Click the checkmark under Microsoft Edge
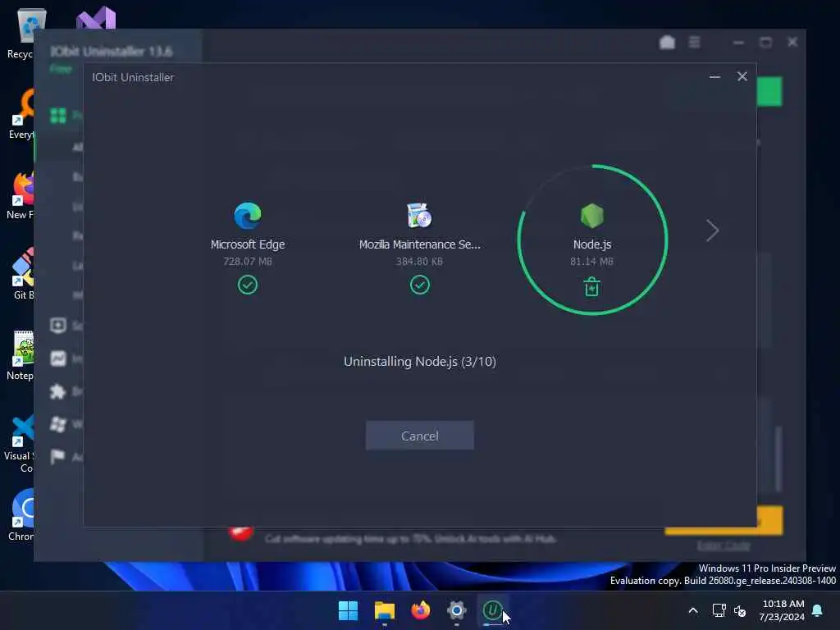The width and height of the screenshot is (840, 630). [248, 285]
